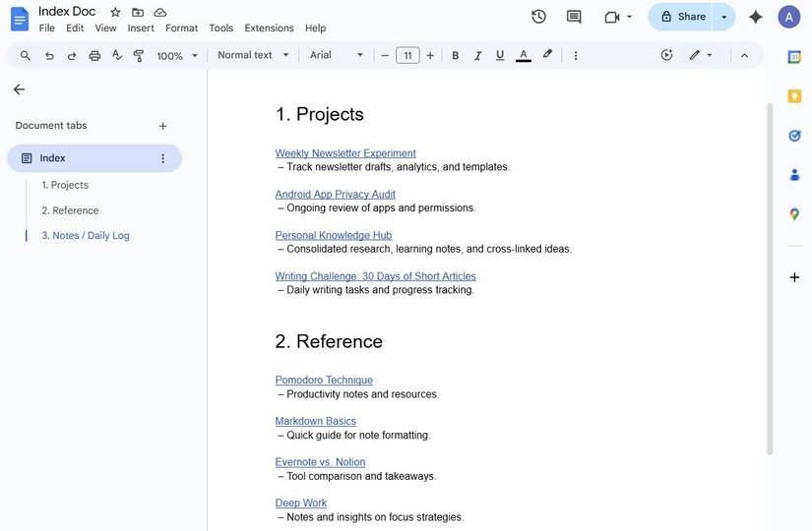The height and width of the screenshot is (531, 812).
Task: Open the text color picker
Action: (x=523, y=56)
